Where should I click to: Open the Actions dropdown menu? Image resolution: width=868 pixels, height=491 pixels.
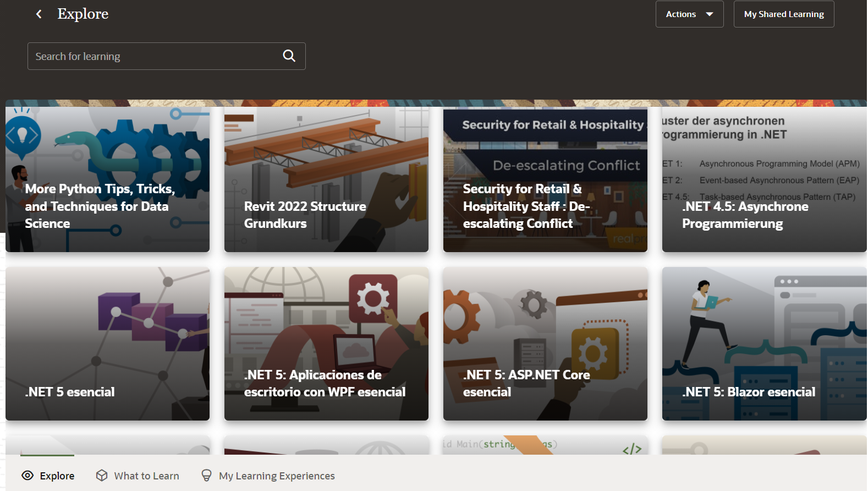point(689,14)
